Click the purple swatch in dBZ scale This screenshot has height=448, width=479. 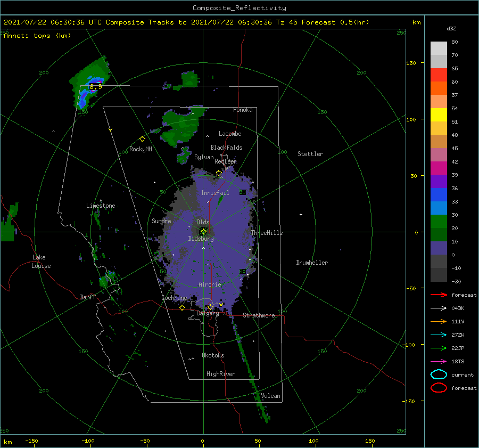click(x=439, y=182)
